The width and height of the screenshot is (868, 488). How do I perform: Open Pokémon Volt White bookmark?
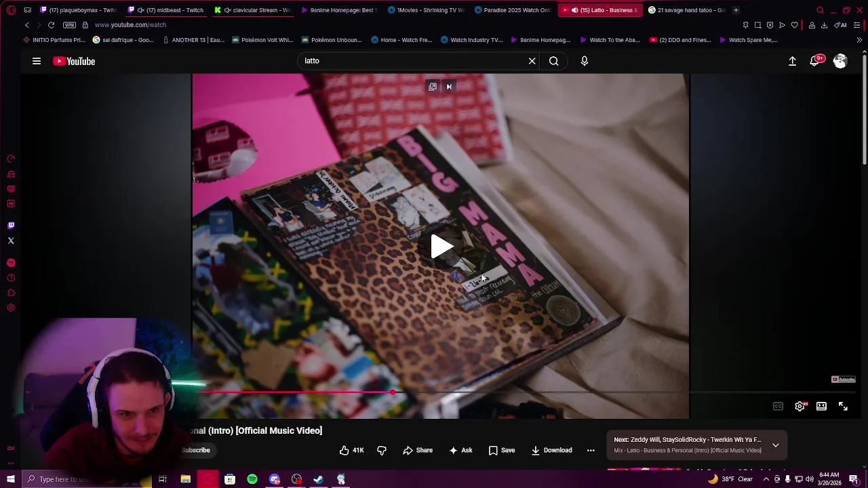click(x=262, y=40)
